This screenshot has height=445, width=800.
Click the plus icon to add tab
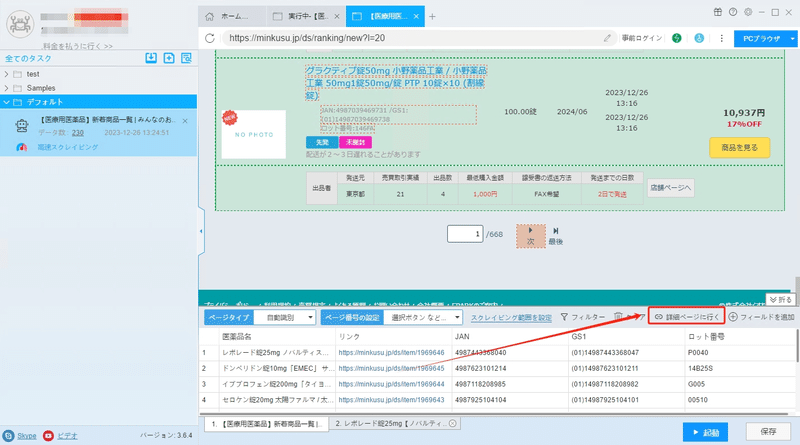click(x=432, y=16)
